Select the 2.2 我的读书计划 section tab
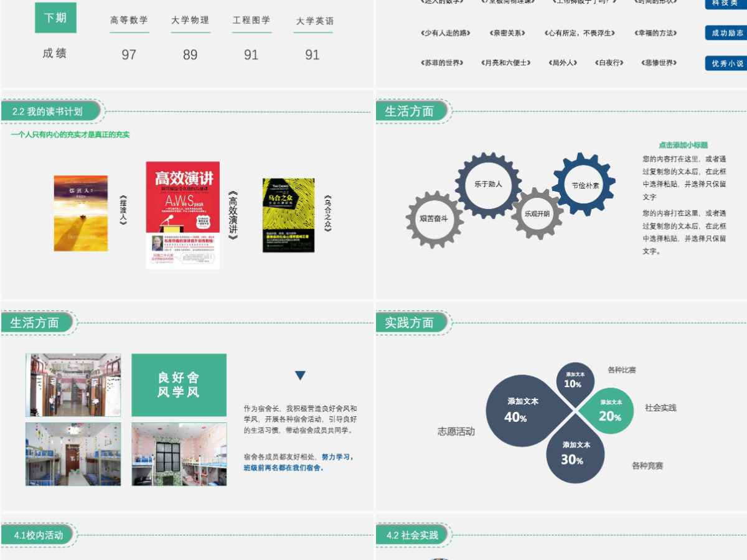 [51, 111]
